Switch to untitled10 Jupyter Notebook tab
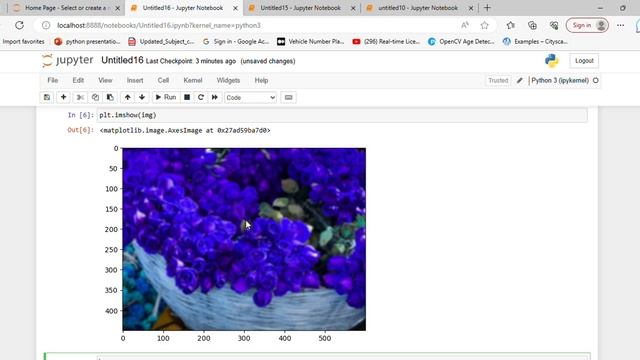640x360 pixels. point(418,8)
